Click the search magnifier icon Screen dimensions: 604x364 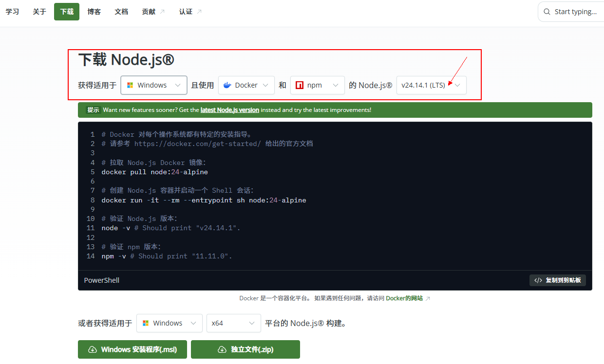click(x=547, y=12)
